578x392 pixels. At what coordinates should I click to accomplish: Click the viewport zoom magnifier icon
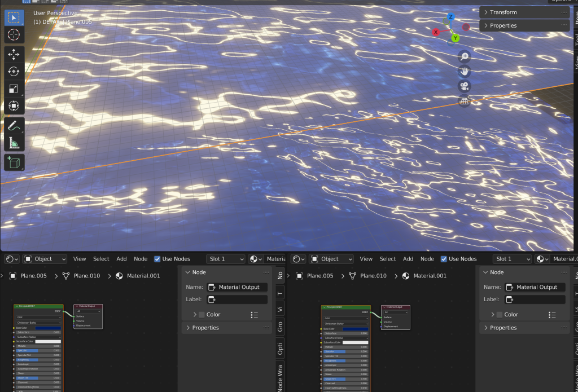pyautogui.click(x=465, y=56)
